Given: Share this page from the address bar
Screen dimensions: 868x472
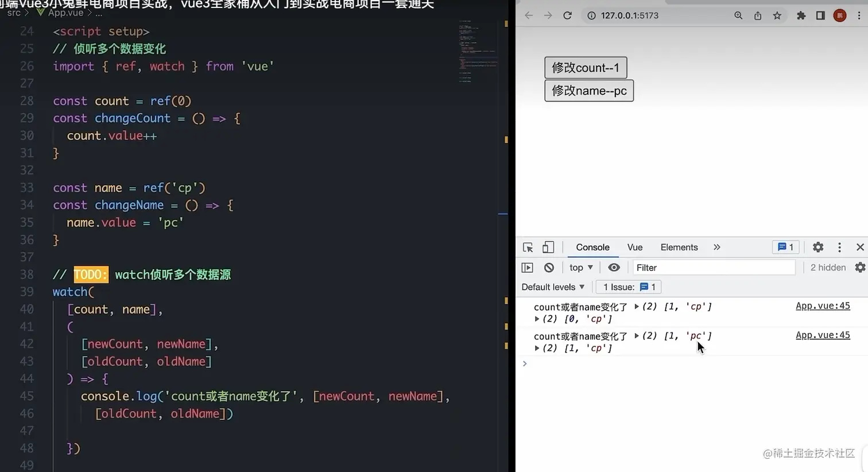Looking at the screenshot, I should tap(758, 16).
